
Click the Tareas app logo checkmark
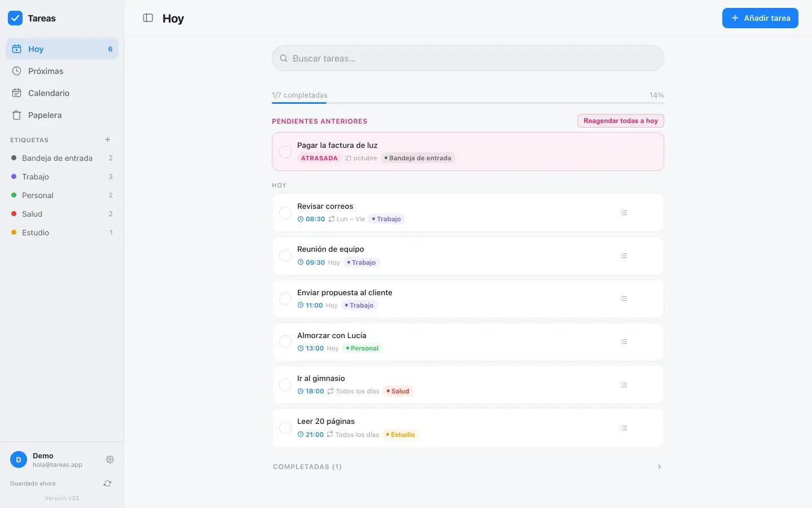pos(15,18)
